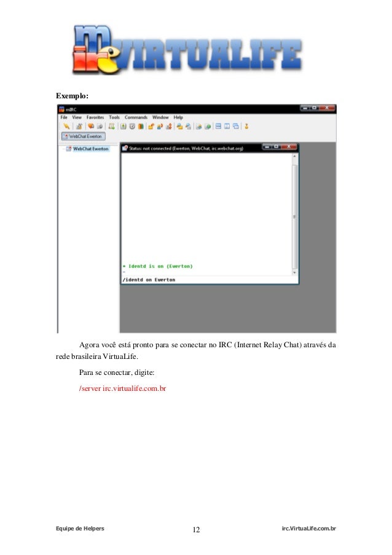
Task: Open the Notify List toolbar icon
Action: pyautogui.click(x=199, y=126)
